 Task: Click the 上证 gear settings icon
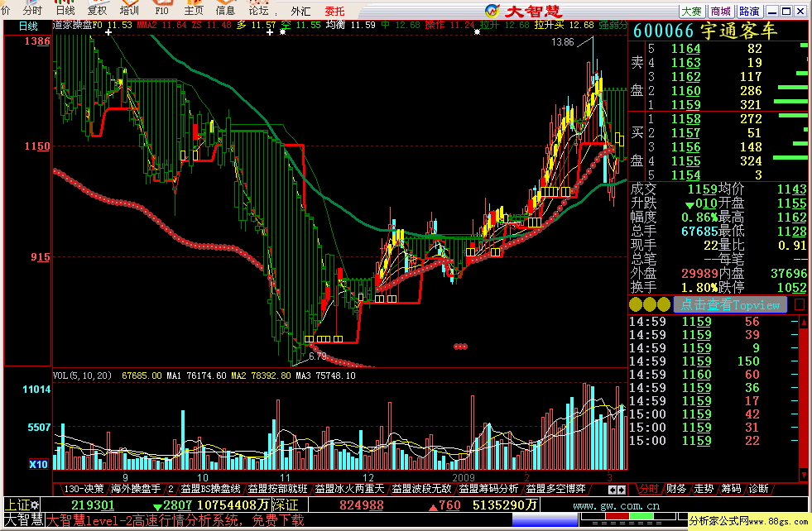(34, 505)
